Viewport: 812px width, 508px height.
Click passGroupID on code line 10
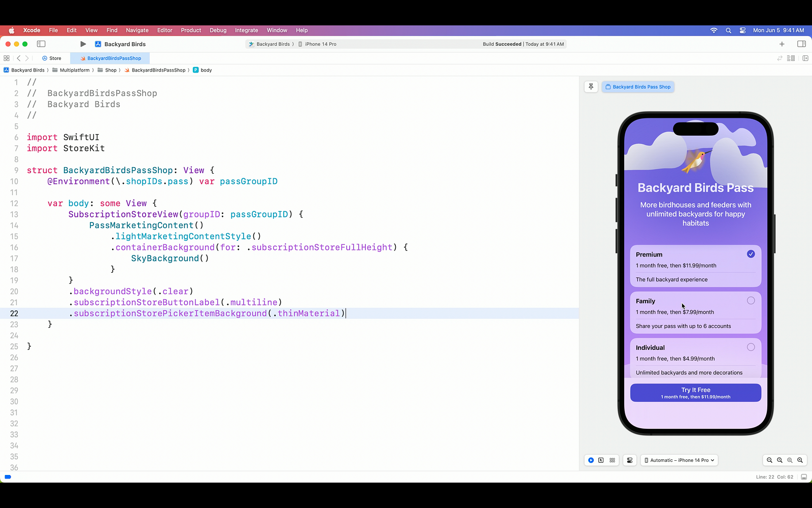click(249, 181)
